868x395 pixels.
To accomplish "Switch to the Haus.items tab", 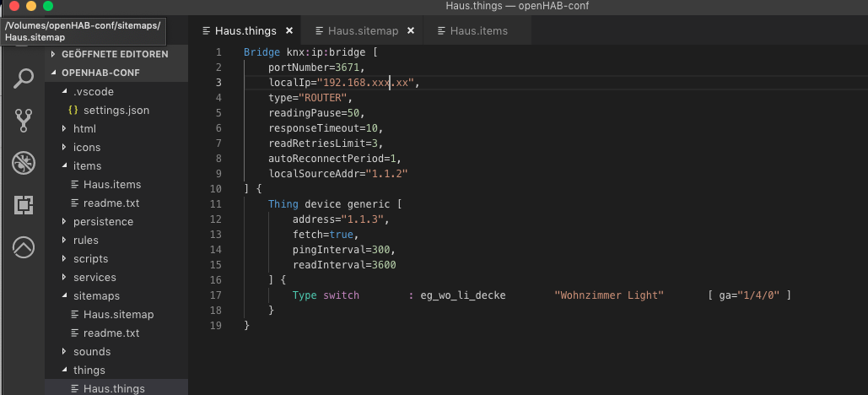I will (478, 31).
